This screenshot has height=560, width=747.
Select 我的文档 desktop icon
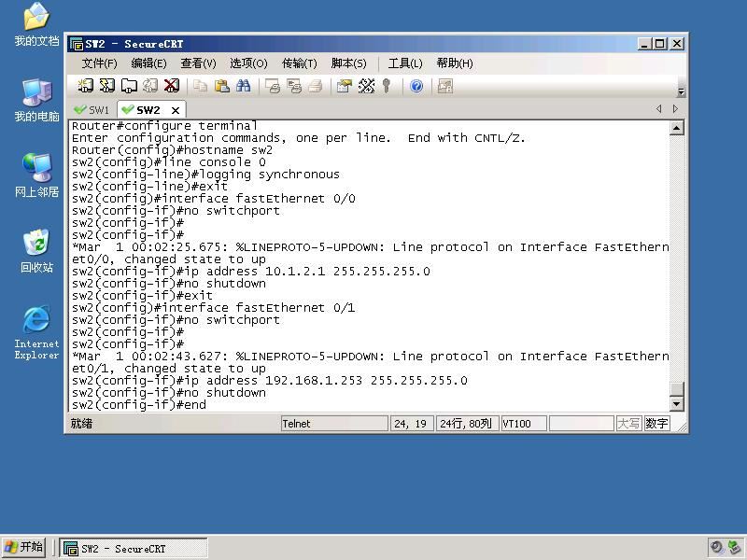pos(36,24)
